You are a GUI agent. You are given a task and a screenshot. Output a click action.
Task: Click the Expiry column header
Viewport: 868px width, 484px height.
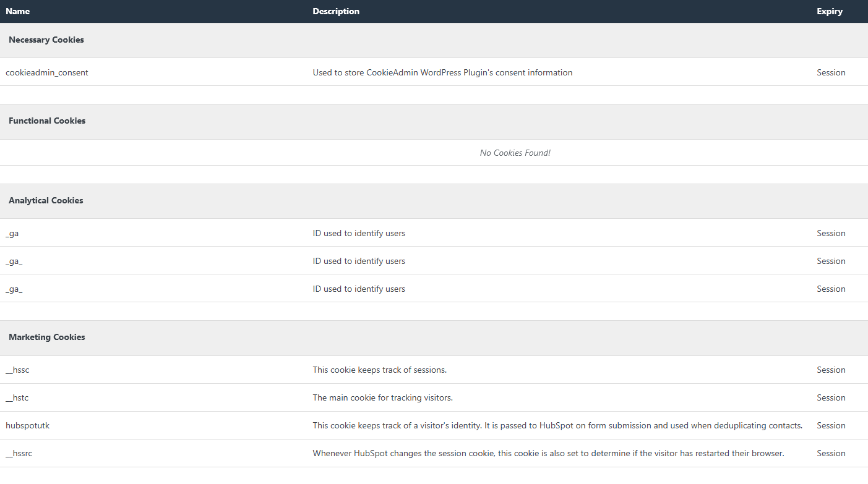tap(830, 11)
